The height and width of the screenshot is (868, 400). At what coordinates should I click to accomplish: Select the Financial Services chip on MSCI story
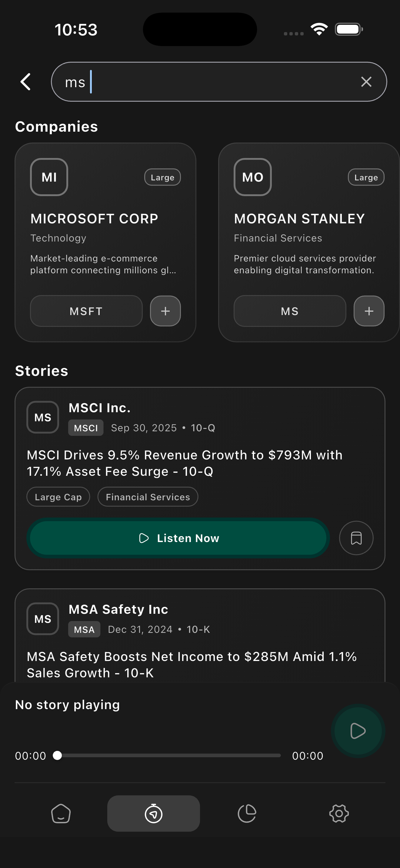(147, 496)
